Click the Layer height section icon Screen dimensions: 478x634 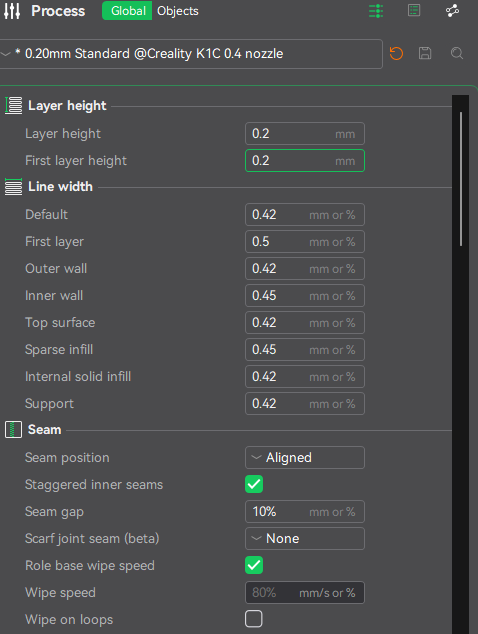[x=13, y=106]
